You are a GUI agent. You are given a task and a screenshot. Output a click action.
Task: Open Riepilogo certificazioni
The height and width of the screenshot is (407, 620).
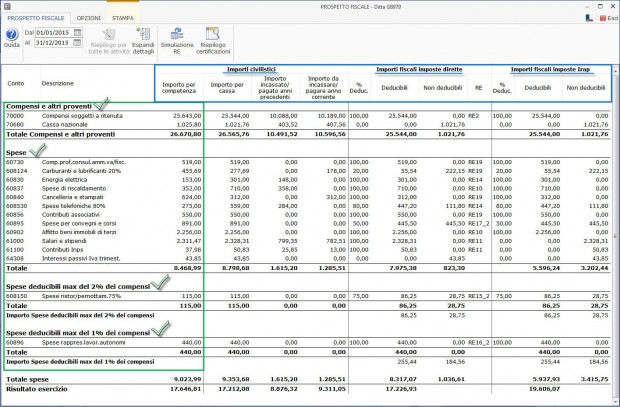click(213, 42)
